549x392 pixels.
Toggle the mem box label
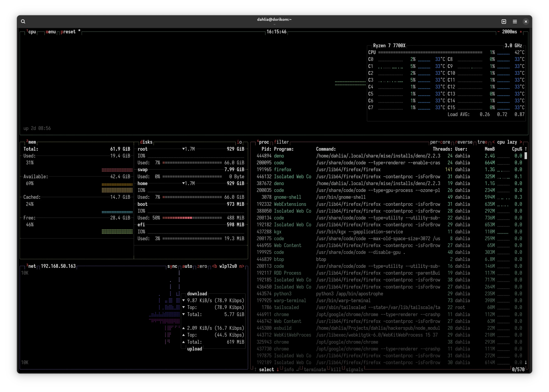point(31,142)
